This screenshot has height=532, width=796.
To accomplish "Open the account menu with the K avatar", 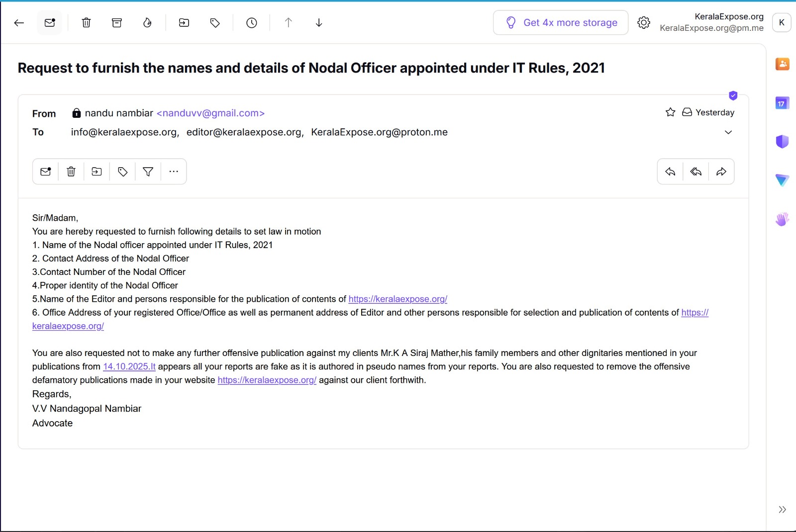I will (x=781, y=22).
